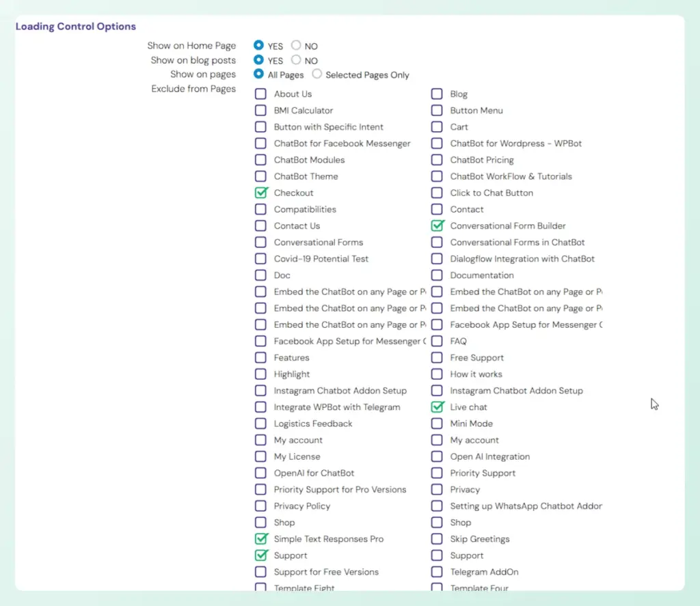Uncheck the Support page checkbox
This screenshot has height=606, width=700.
pyautogui.click(x=260, y=555)
